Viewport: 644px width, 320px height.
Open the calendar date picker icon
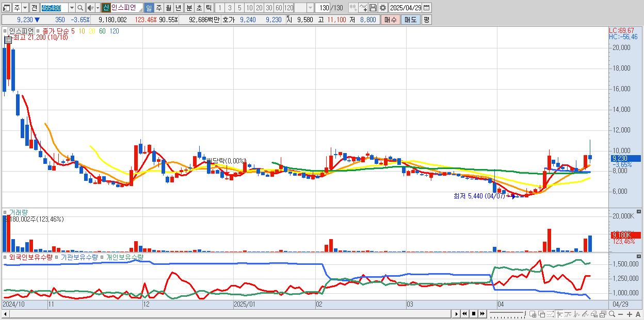426,8
